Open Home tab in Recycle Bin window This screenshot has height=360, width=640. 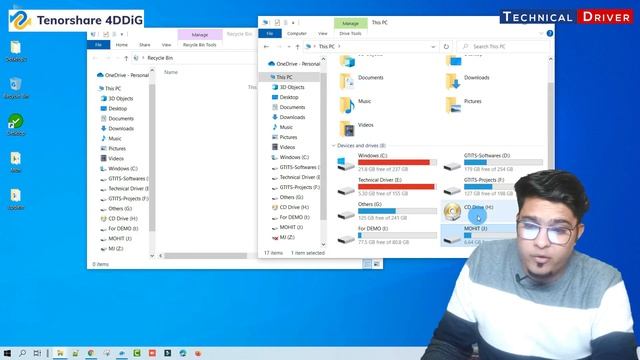pos(122,45)
